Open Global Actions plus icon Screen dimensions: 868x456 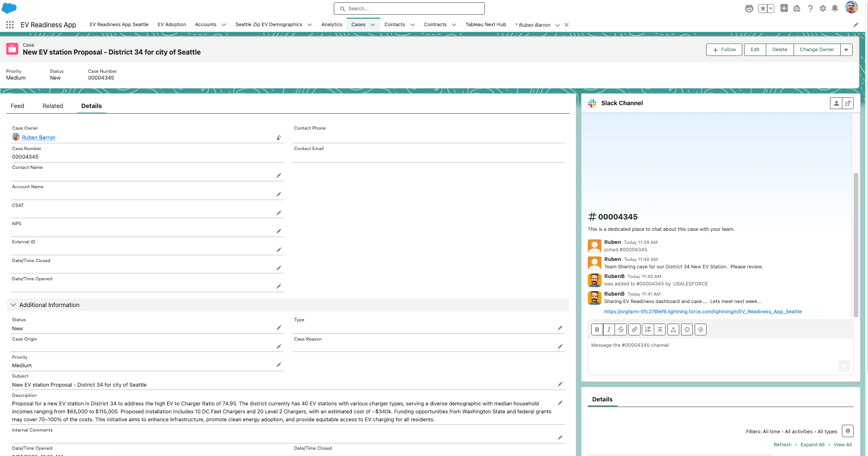[x=784, y=9]
